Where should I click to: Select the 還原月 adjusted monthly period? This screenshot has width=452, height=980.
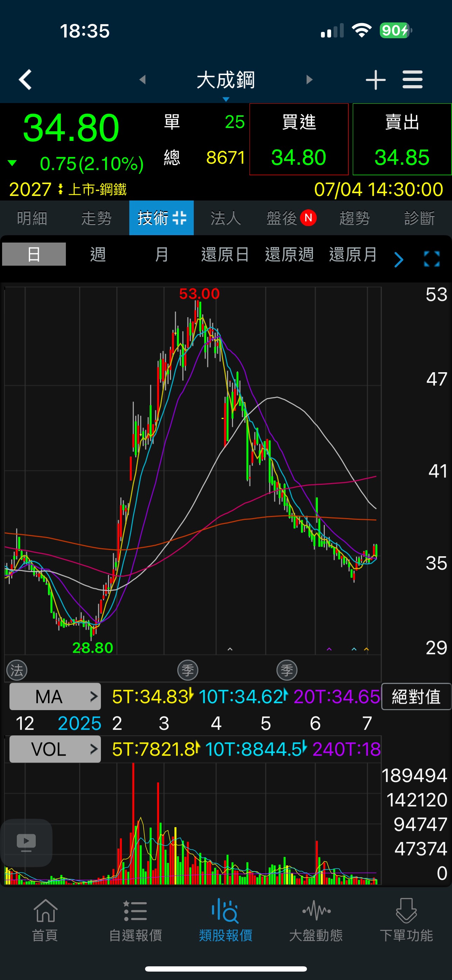354,254
